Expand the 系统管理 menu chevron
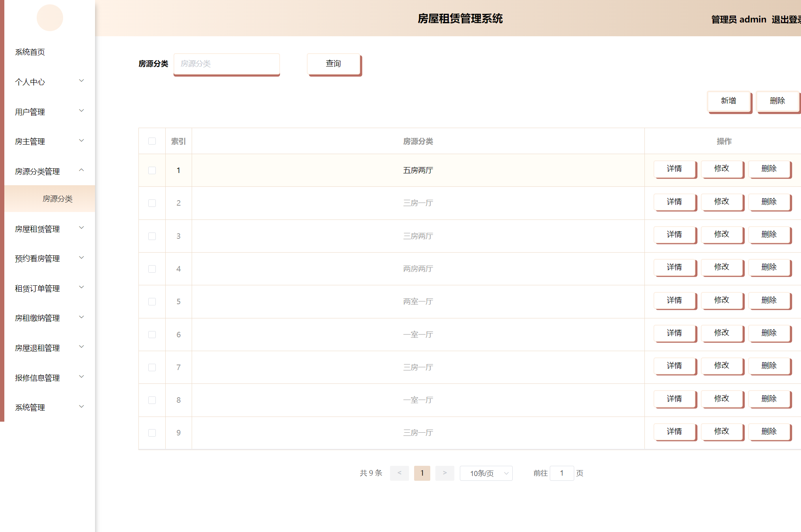Screen dimensions: 801x532 (x=82, y=406)
